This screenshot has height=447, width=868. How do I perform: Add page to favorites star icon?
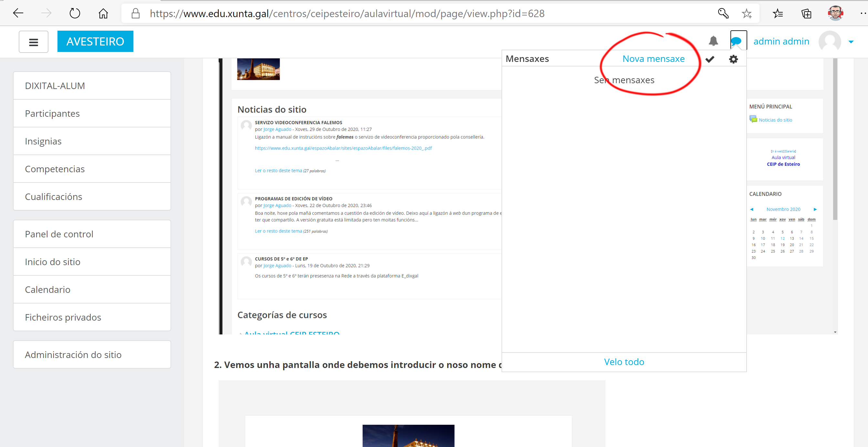(x=747, y=14)
